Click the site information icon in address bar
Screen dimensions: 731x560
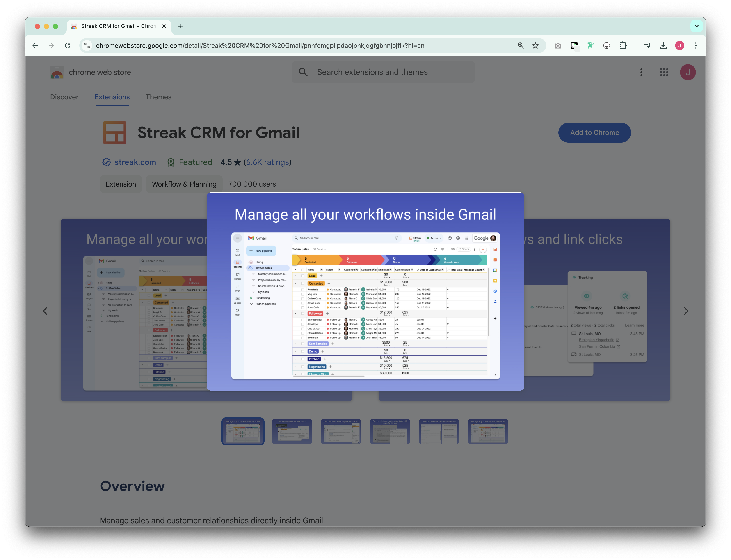pyautogui.click(x=87, y=46)
